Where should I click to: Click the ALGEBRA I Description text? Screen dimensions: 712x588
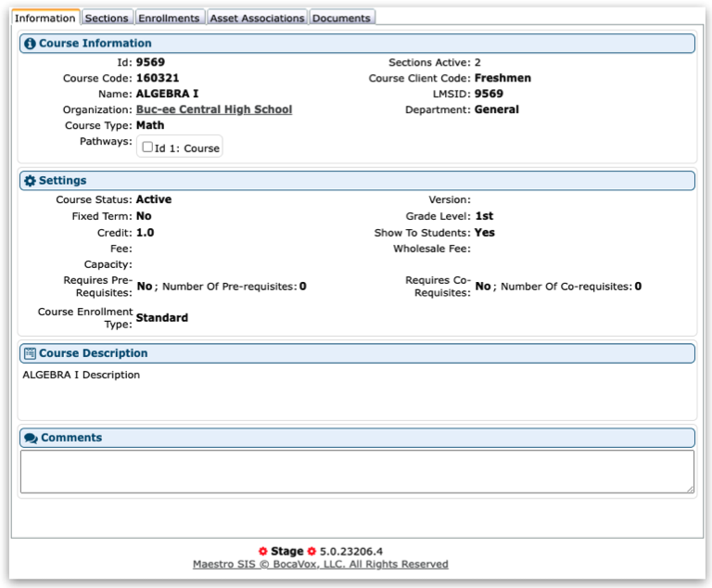click(82, 375)
